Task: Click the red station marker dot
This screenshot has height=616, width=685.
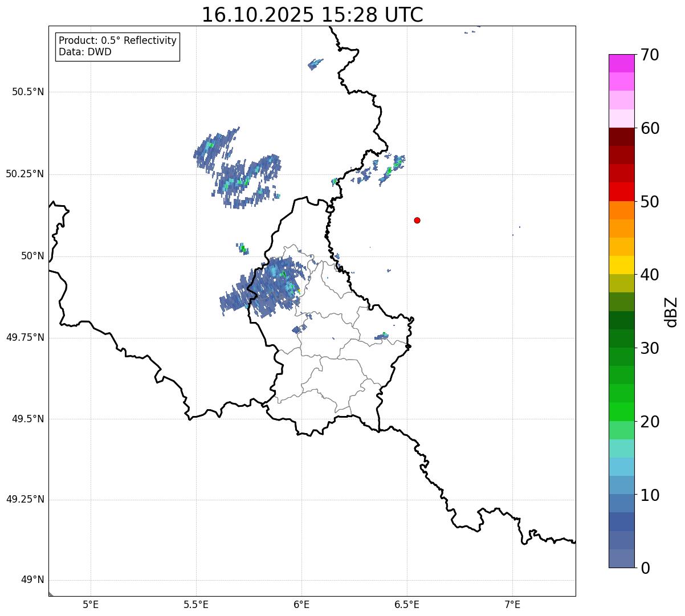Action: point(417,220)
